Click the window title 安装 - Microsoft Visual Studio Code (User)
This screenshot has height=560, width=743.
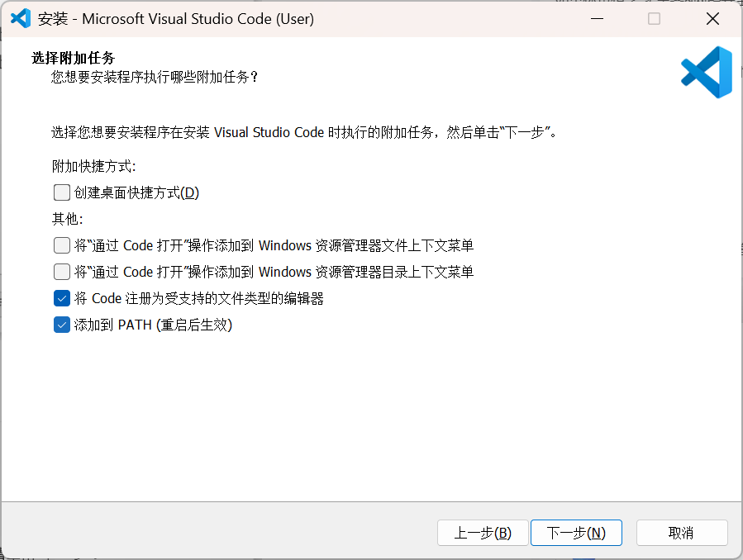coord(176,19)
